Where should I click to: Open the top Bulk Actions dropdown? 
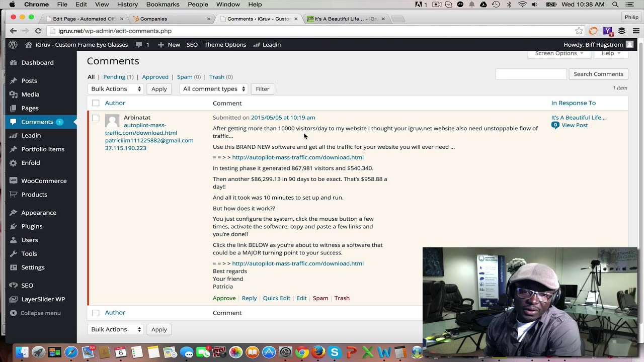click(x=115, y=89)
